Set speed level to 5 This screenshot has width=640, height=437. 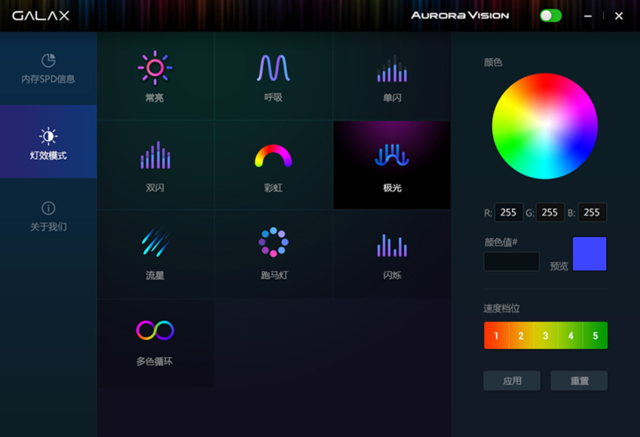coord(595,335)
